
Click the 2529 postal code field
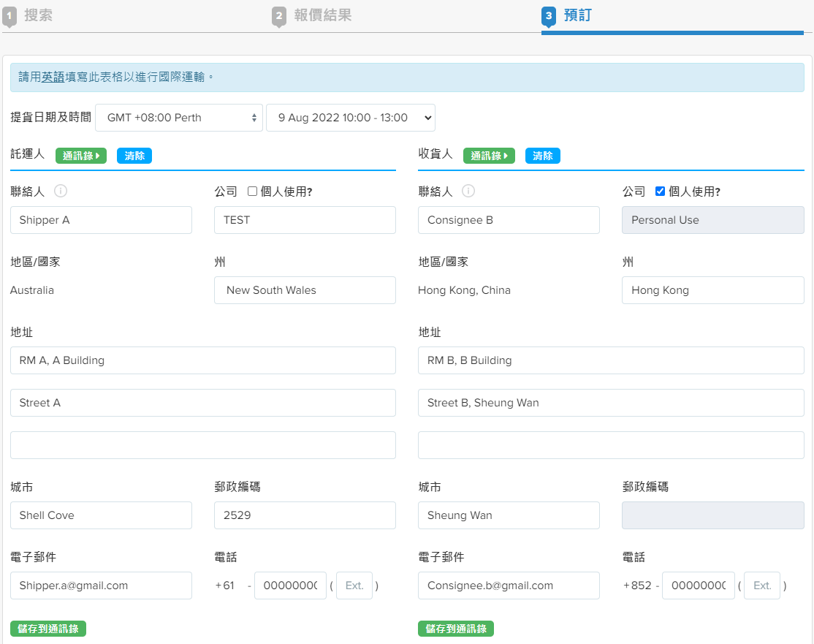[305, 515]
